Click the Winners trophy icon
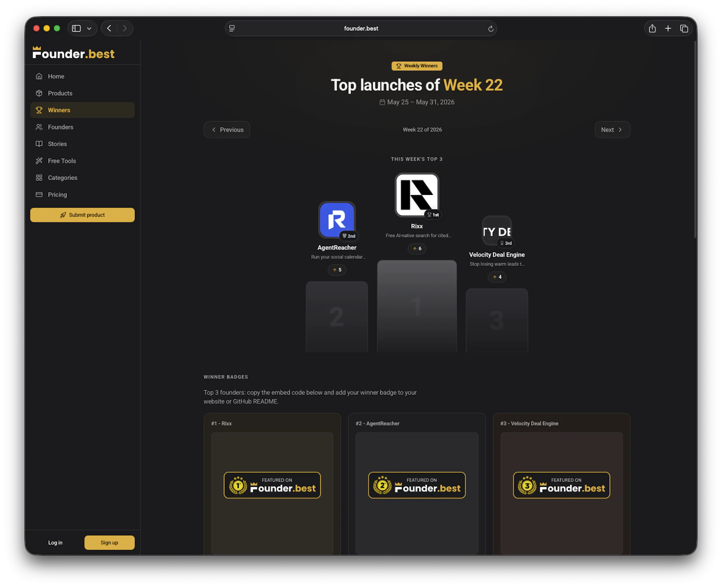The width and height of the screenshot is (722, 588). (39, 110)
